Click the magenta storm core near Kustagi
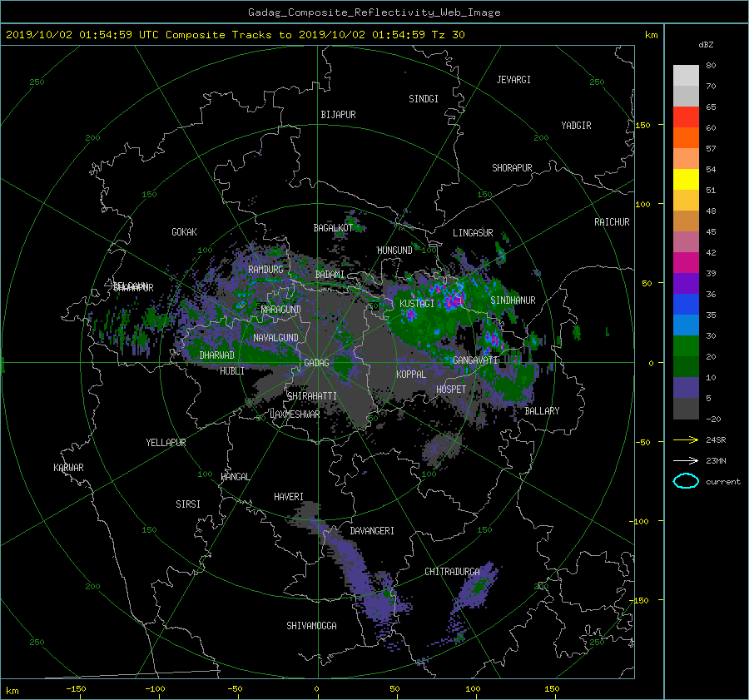Screen dimensions: 749x700 pos(409,315)
